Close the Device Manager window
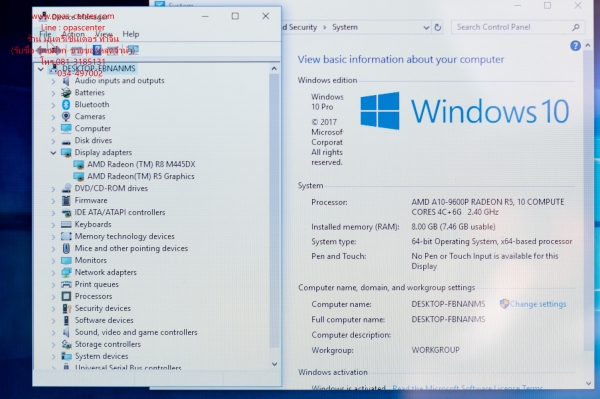This screenshot has width=600, height=399. coord(266,16)
